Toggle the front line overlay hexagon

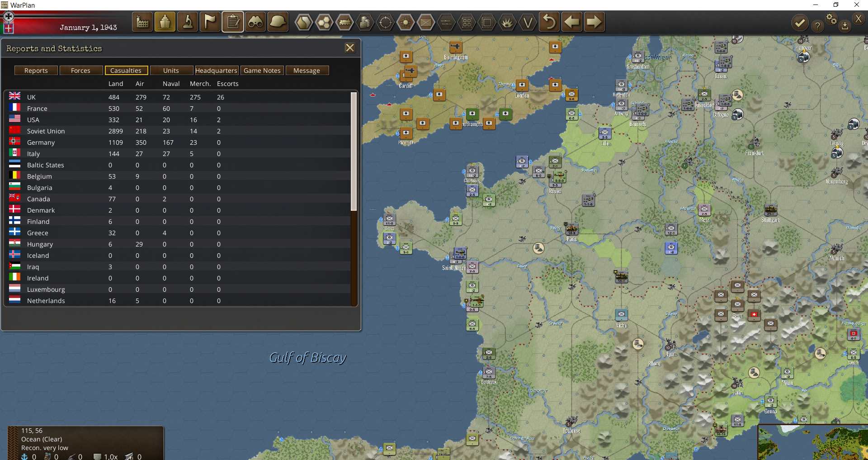point(446,22)
